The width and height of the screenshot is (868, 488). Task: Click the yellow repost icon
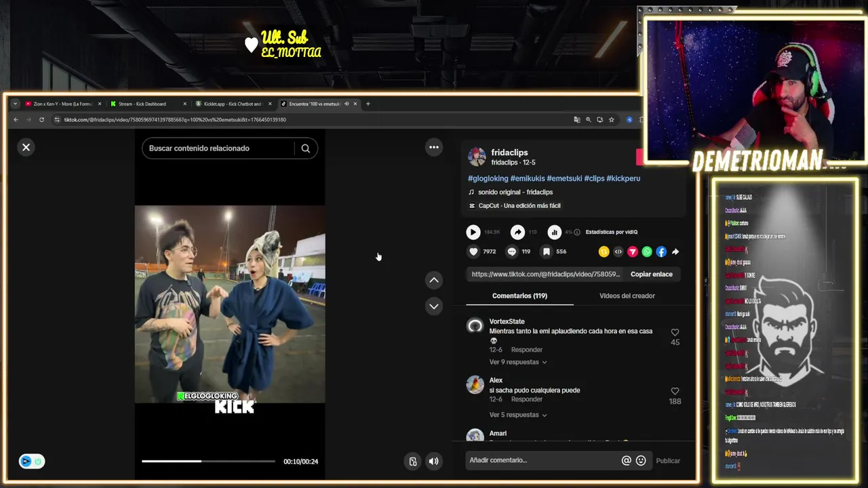(604, 251)
